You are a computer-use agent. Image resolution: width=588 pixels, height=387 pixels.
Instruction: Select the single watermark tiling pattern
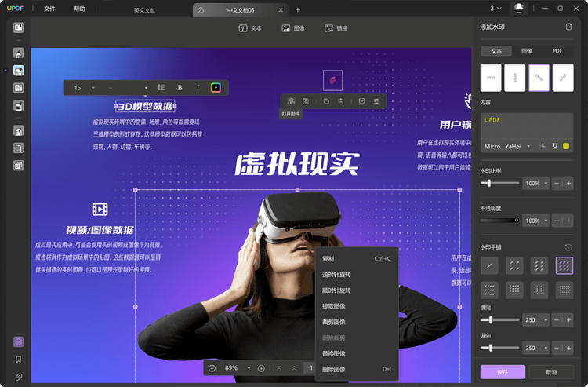tap(489, 266)
